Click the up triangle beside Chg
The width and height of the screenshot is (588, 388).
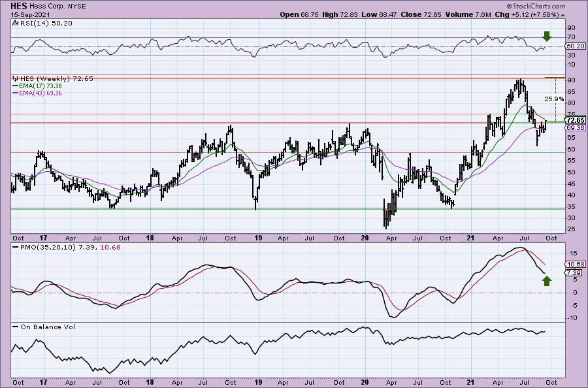pyautogui.click(x=563, y=15)
